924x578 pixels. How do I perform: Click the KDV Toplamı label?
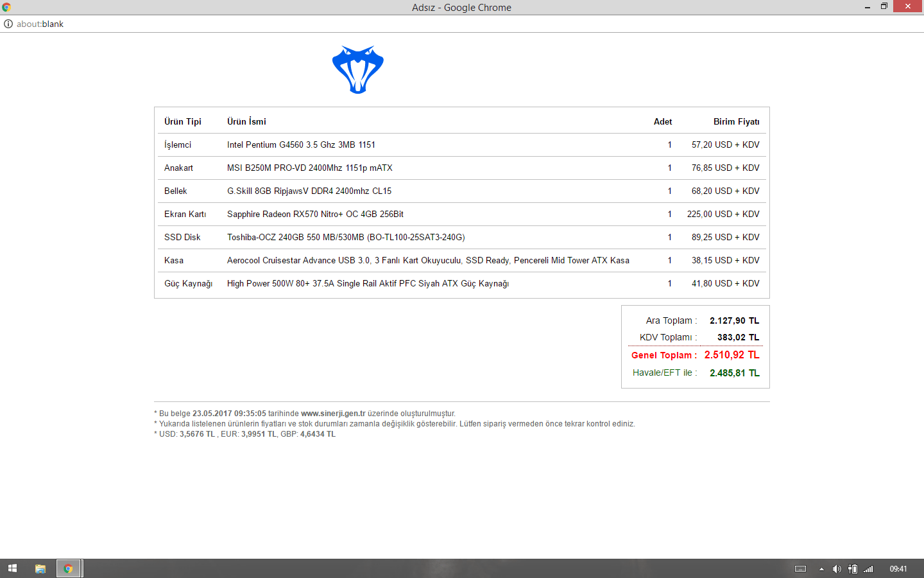668,337
